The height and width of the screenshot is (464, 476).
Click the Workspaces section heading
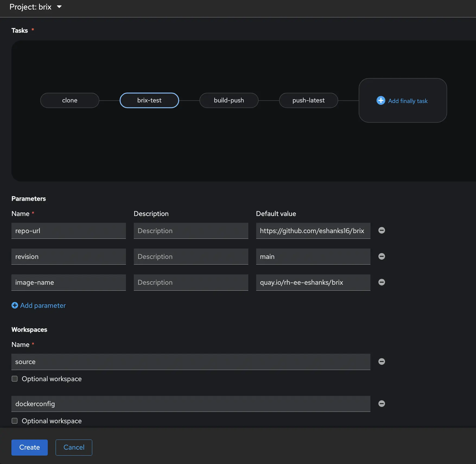click(29, 330)
